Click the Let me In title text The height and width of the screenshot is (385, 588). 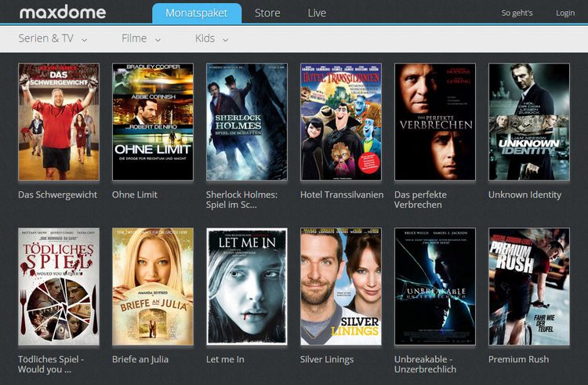pyautogui.click(x=225, y=360)
